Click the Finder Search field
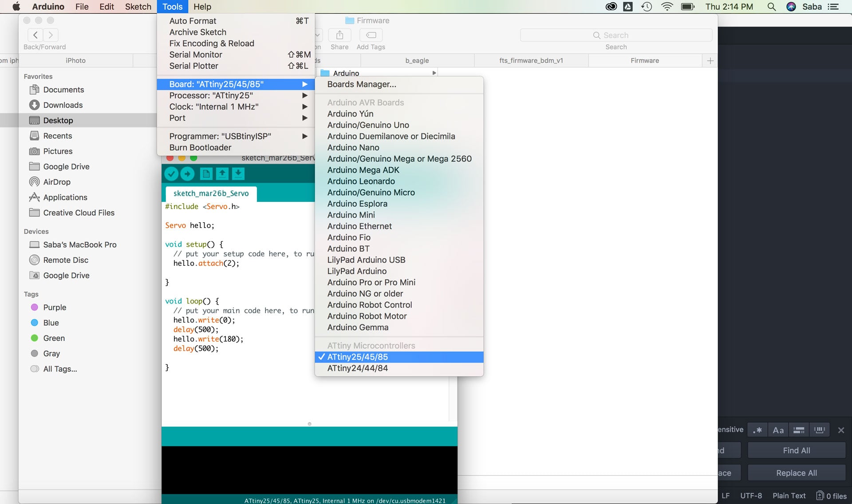 [616, 35]
